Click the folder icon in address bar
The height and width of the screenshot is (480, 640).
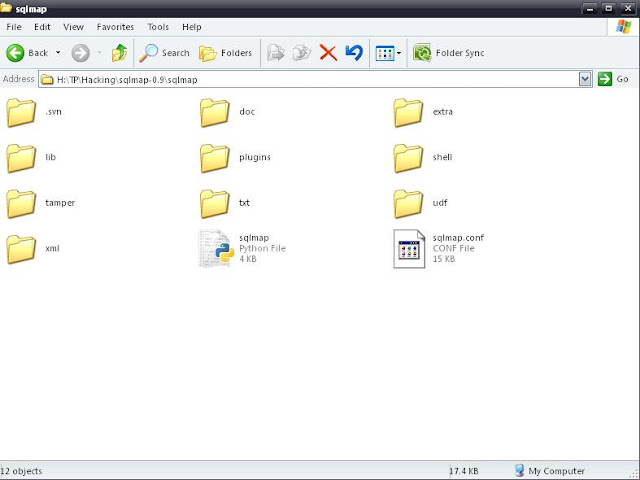coord(48,79)
